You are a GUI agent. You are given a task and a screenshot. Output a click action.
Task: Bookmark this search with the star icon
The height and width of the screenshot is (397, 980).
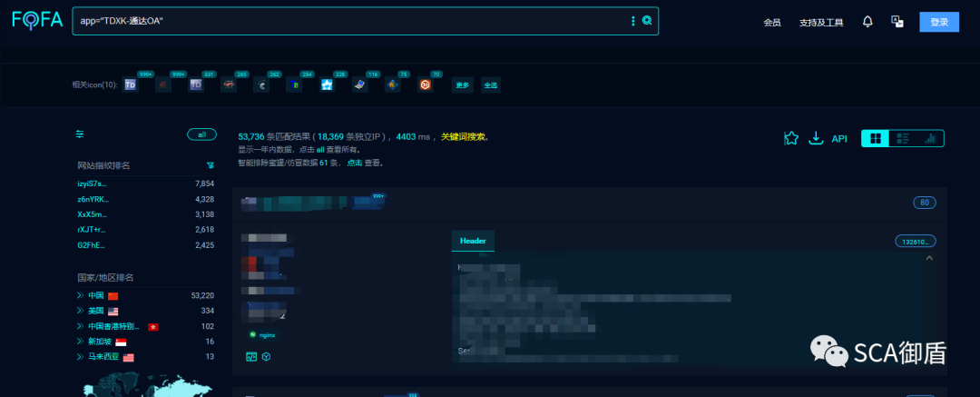coord(791,138)
